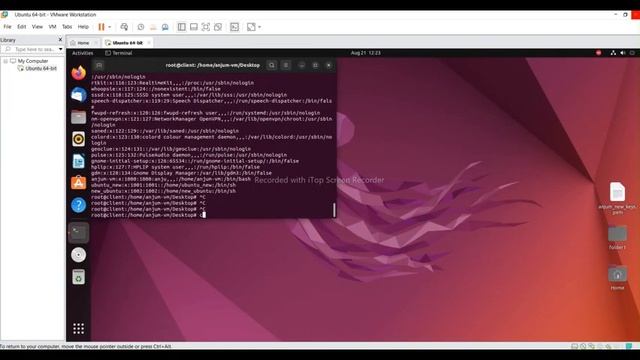Screen dimensions: 640x360
Task: Select My Computer in the library tree
Action: click(29, 61)
